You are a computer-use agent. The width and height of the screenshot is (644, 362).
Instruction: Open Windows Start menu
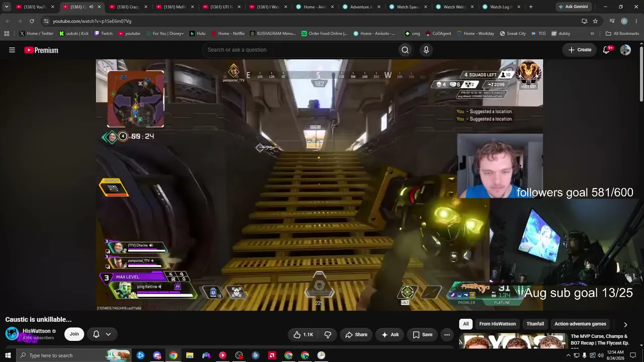[8, 355]
